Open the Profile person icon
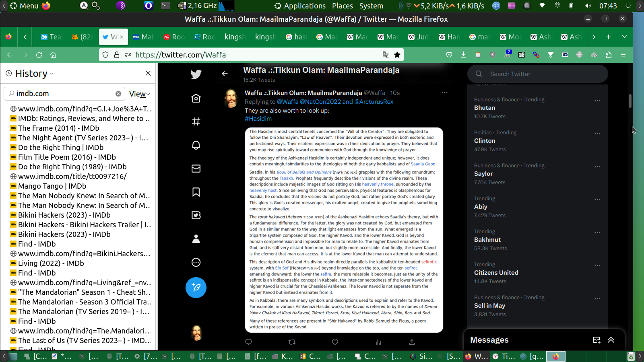 click(x=196, y=239)
